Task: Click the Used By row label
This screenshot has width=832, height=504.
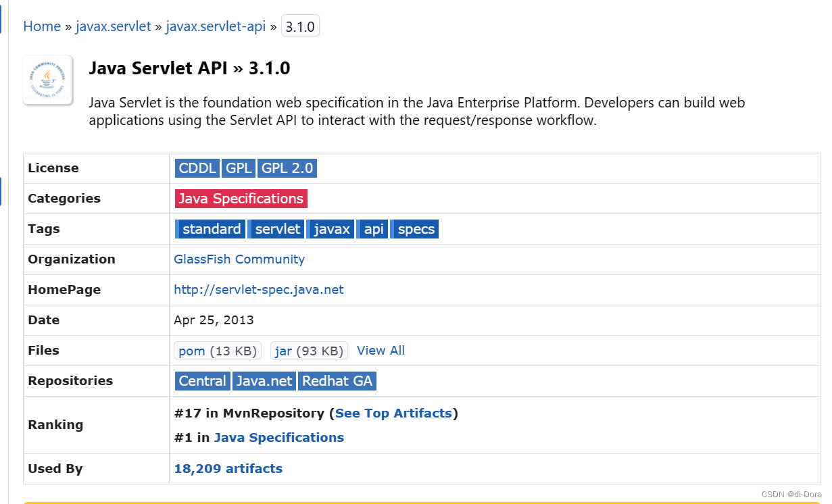Action: [x=55, y=469]
